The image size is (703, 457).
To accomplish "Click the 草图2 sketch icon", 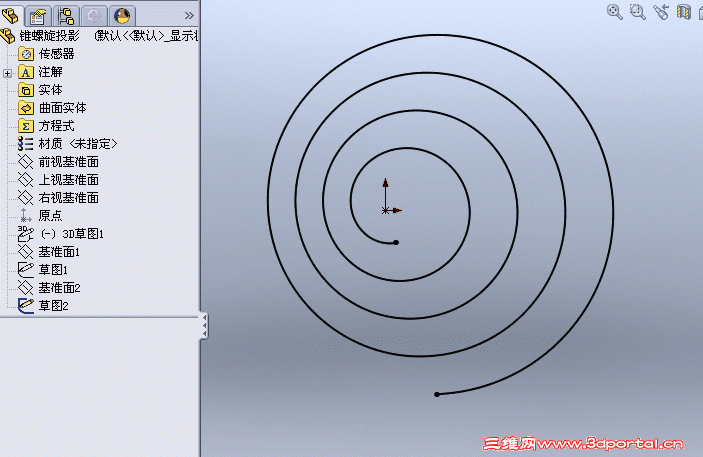I will (x=26, y=306).
